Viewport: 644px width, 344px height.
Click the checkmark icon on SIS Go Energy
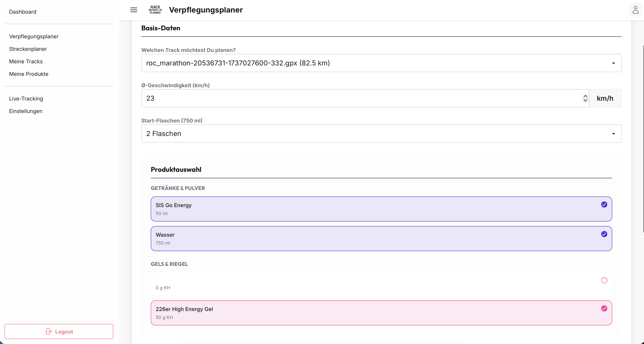[604, 205]
